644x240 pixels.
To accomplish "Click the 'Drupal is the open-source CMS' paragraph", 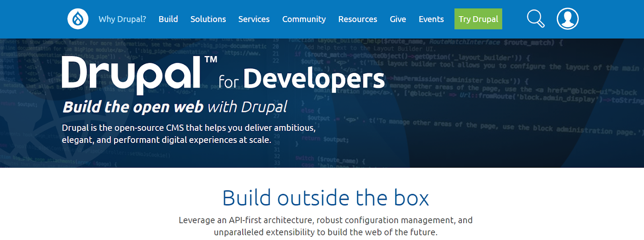I will (x=188, y=134).
